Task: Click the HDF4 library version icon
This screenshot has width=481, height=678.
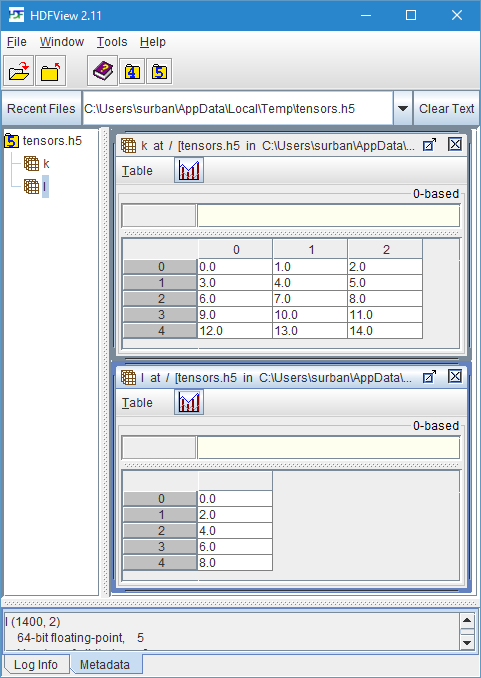Action: [132, 71]
